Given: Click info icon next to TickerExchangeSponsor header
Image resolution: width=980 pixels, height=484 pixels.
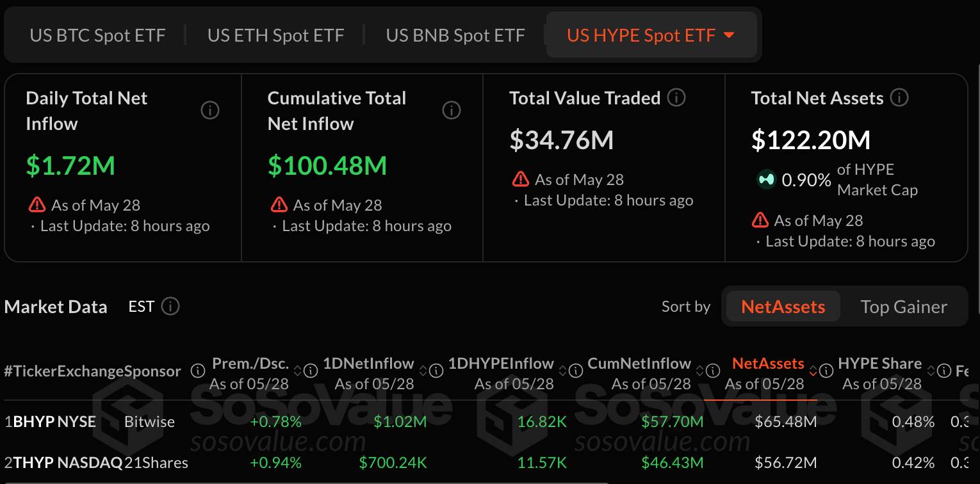Looking at the screenshot, I should click(x=198, y=371).
